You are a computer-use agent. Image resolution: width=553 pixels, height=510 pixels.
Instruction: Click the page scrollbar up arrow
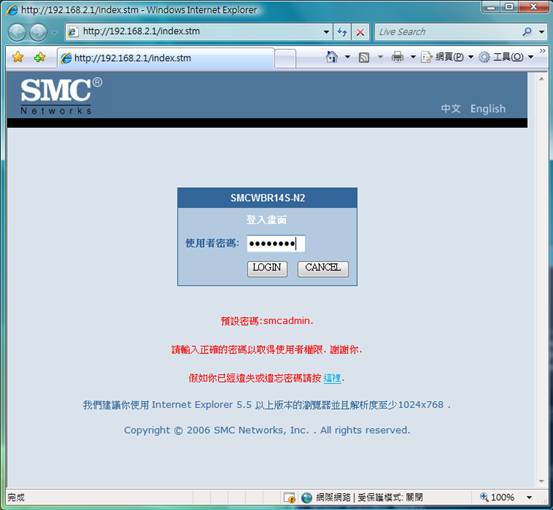541,79
